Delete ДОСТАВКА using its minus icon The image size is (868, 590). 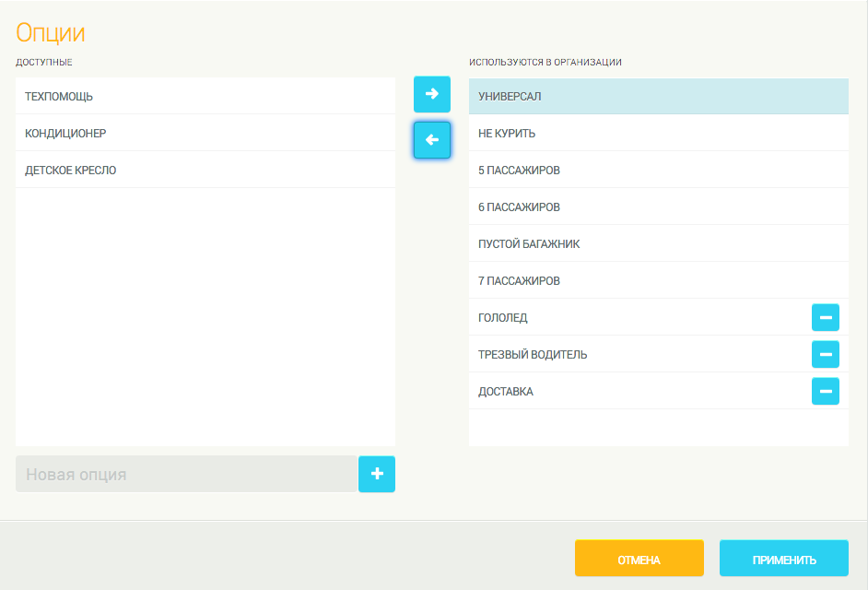pyautogui.click(x=825, y=391)
